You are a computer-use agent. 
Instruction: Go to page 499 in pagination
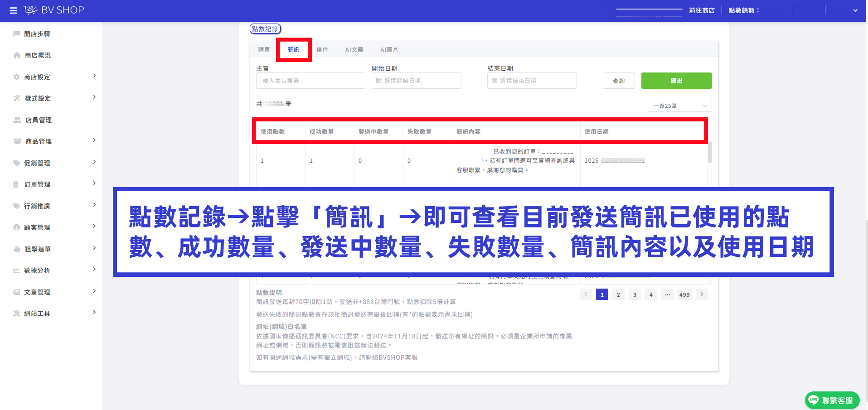click(x=684, y=294)
